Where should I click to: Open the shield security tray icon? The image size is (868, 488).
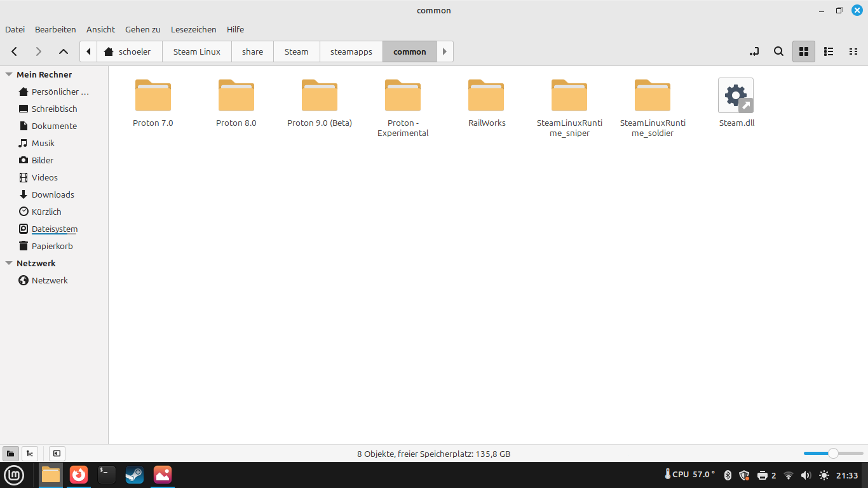coord(745,475)
